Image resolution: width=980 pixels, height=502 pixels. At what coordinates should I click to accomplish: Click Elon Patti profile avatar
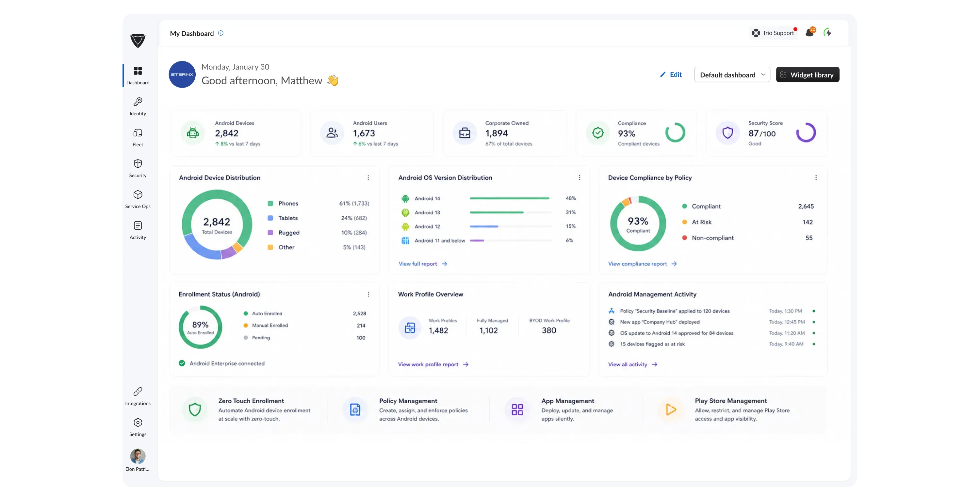[138, 456]
